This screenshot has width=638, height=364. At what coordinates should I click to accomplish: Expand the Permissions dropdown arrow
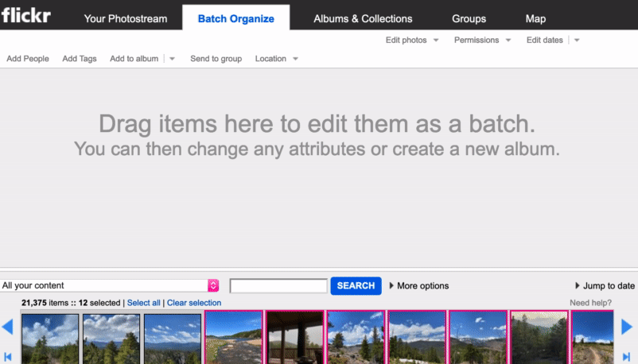pyautogui.click(x=508, y=41)
